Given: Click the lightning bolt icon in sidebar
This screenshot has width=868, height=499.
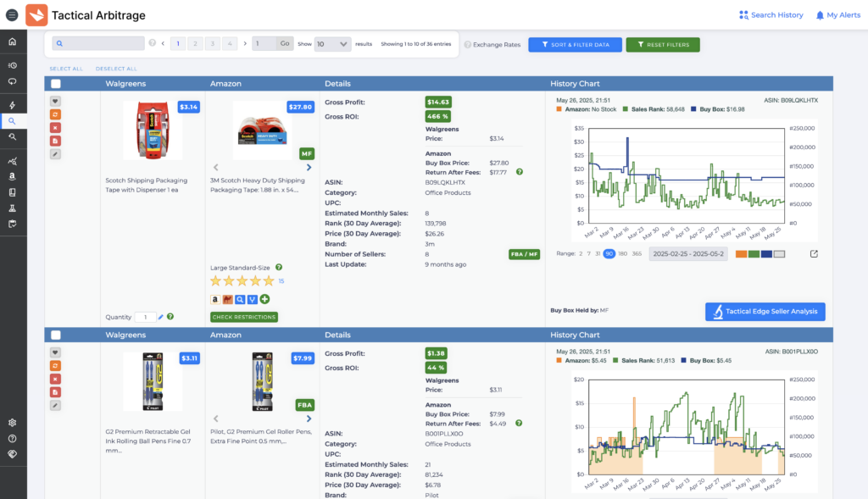Looking at the screenshot, I should pyautogui.click(x=12, y=105).
